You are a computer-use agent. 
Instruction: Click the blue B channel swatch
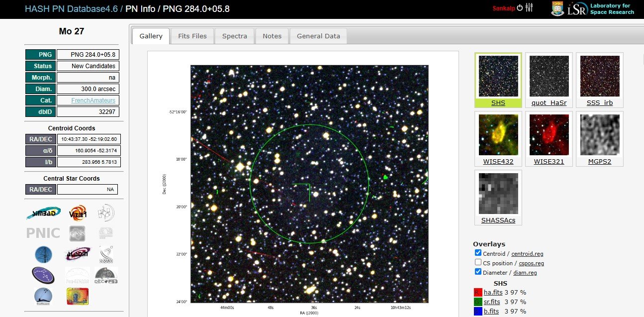tap(478, 312)
